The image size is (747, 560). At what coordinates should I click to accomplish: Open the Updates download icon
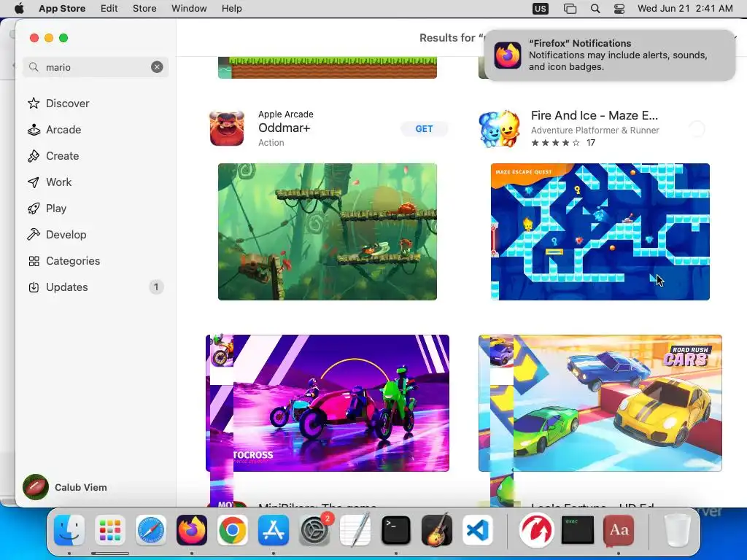point(34,287)
